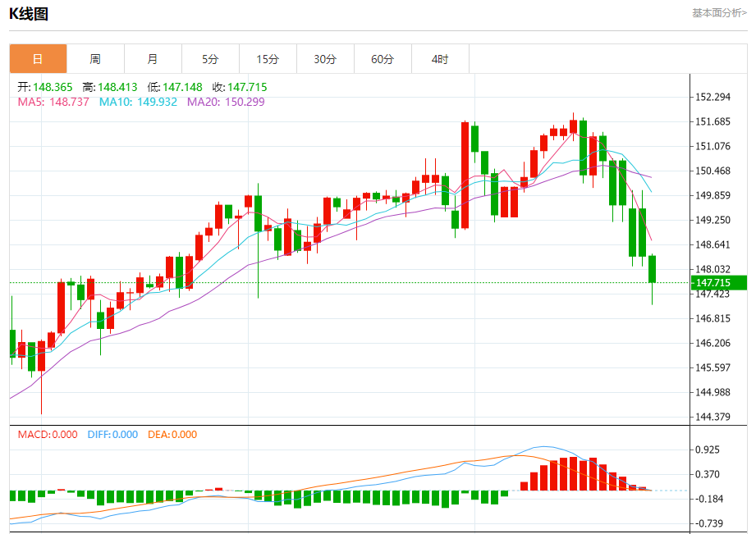Click the DIFF:0.000 label
The width and height of the screenshot is (756, 534).
(112, 434)
